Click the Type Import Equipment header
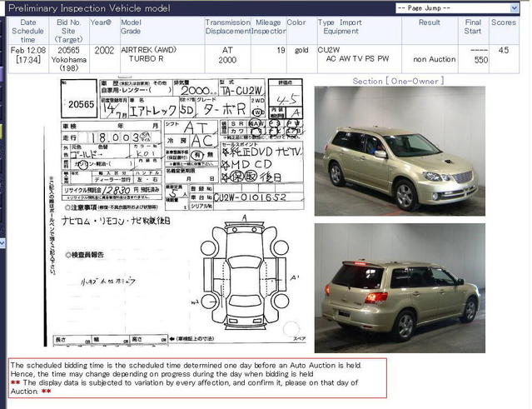Viewport: 532px width, 409px height. 360,31
